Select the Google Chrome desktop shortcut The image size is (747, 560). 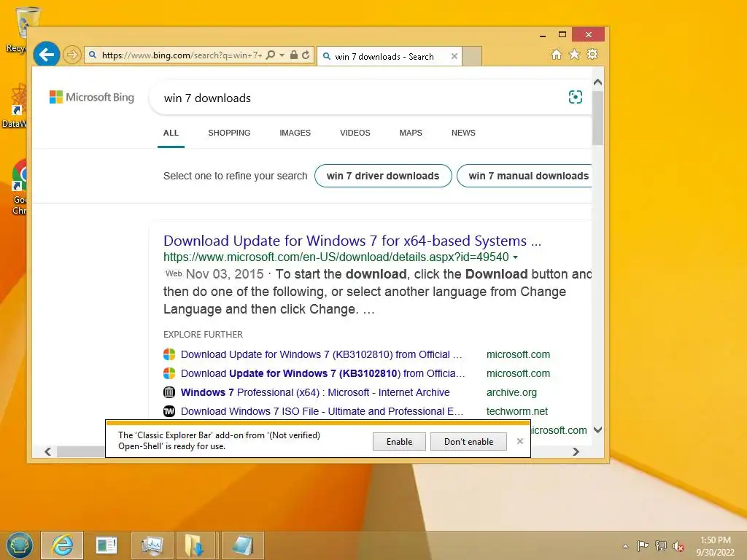(18, 187)
